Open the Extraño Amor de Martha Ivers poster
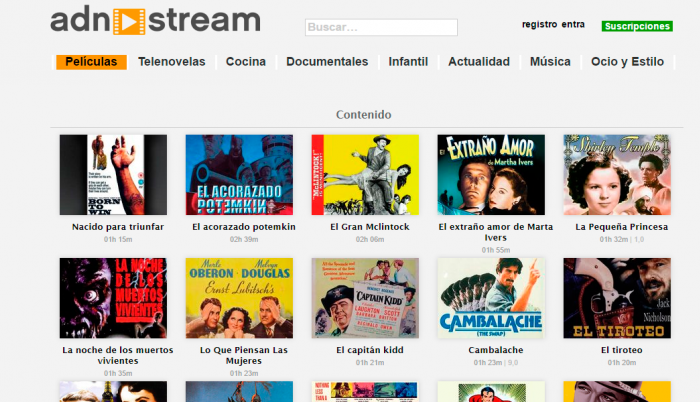This screenshot has height=402, width=700. click(x=491, y=175)
